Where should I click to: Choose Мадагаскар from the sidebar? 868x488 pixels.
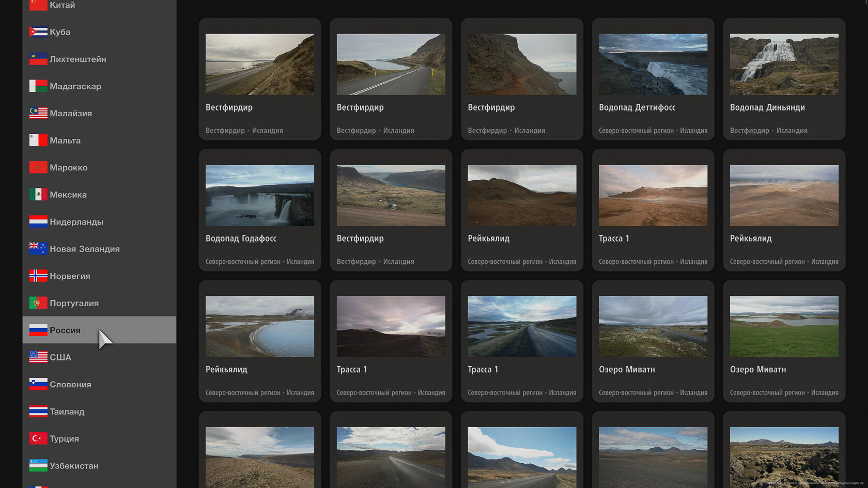(x=99, y=86)
